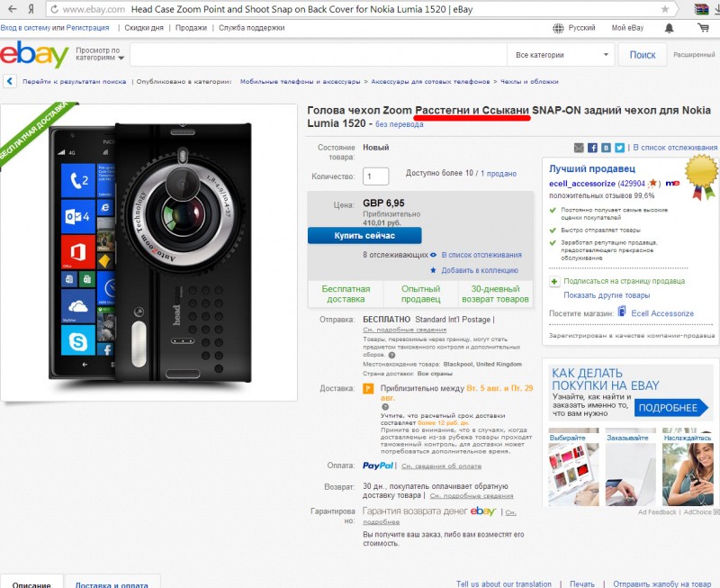Viewport: 720px width, 588px height.
Task: Open 'Служба поддержки' in top menu
Action: point(252,28)
